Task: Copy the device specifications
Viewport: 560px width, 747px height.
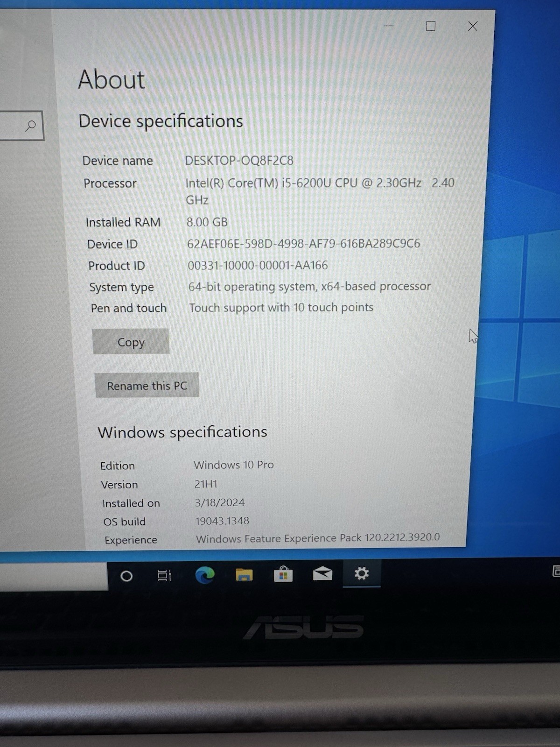Action: point(131,342)
